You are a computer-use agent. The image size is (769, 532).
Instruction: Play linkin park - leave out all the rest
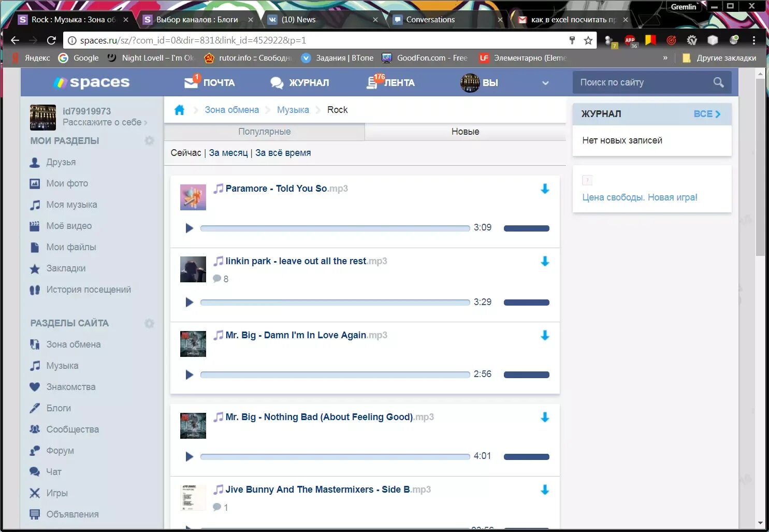pos(189,302)
